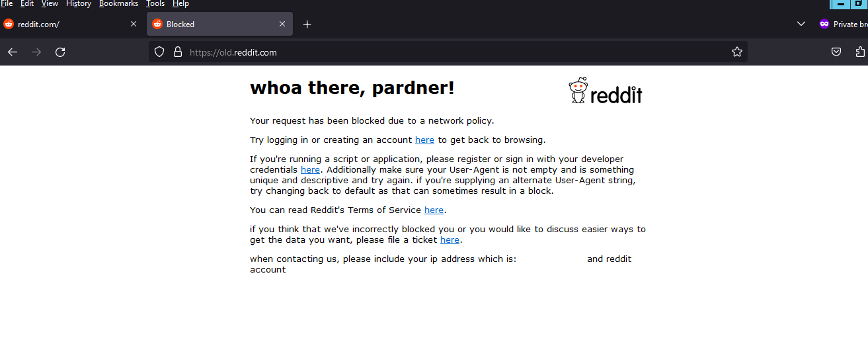Click the Reddit logo on the page

pos(606,91)
